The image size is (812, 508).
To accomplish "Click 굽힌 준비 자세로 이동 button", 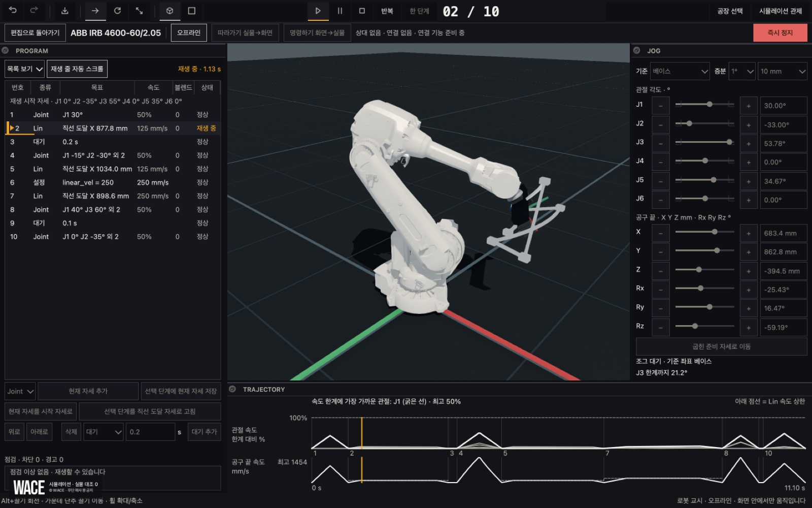I will pos(721,346).
